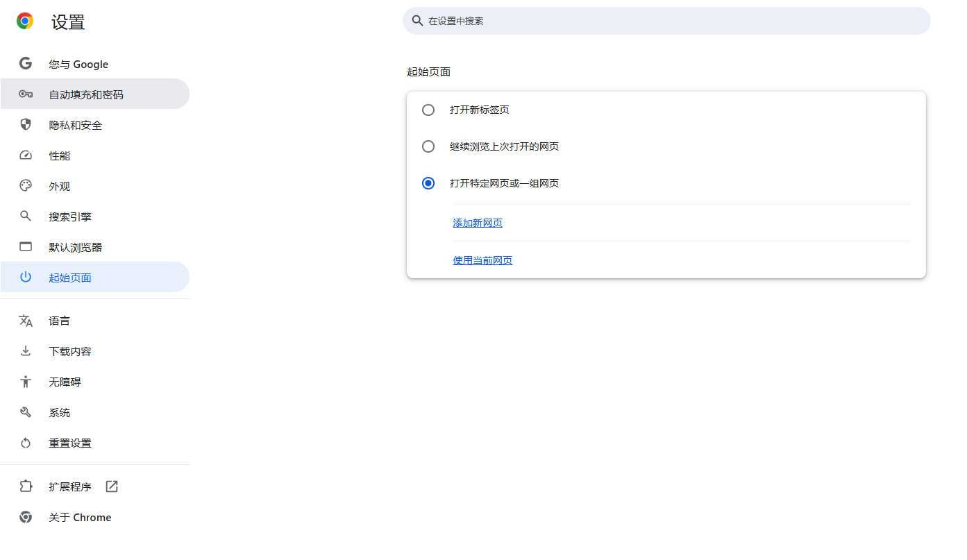Click the search magnifier icon in search bar
Screen dimensions: 967x560
point(417,21)
